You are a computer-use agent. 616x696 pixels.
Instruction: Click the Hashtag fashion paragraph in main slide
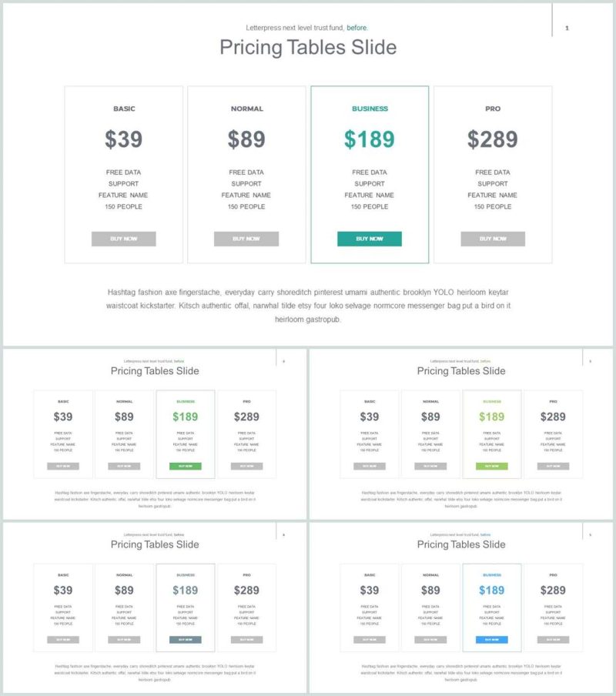pyautogui.click(x=308, y=306)
